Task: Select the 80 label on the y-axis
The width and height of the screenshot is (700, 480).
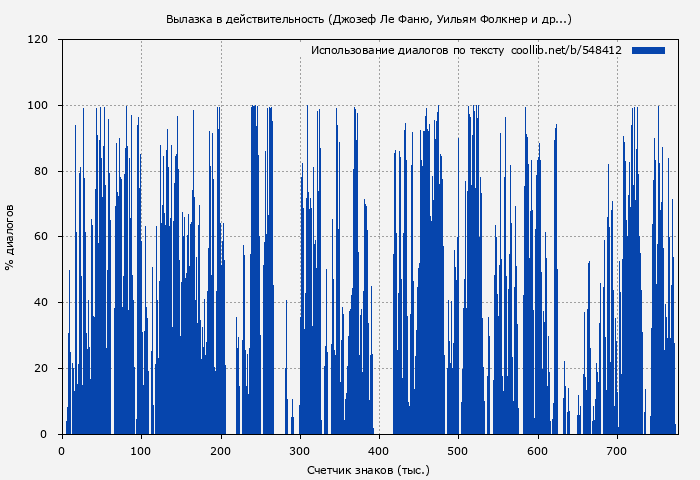Action: [41, 171]
